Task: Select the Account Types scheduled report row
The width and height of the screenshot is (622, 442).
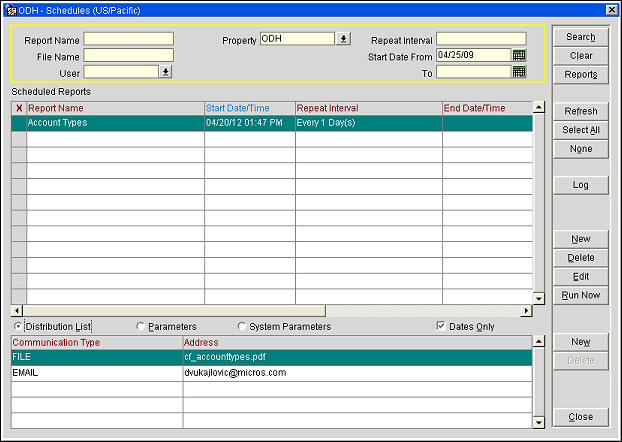Action: pos(115,123)
